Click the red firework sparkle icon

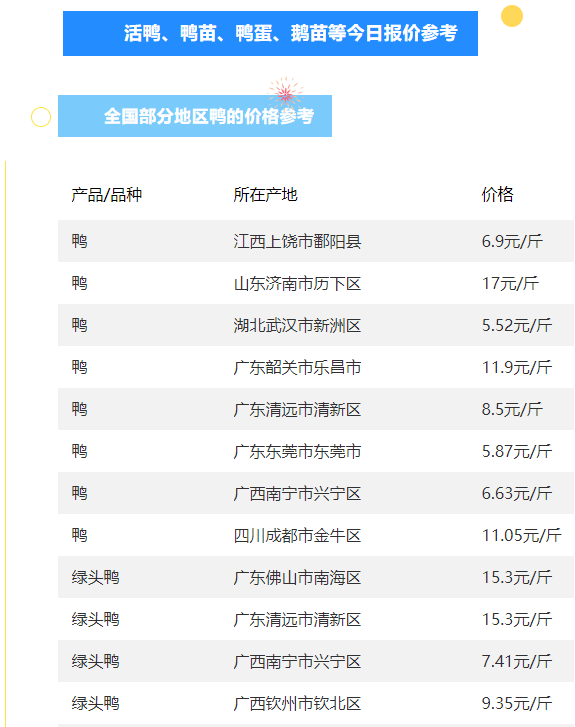(x=286, y=92)
